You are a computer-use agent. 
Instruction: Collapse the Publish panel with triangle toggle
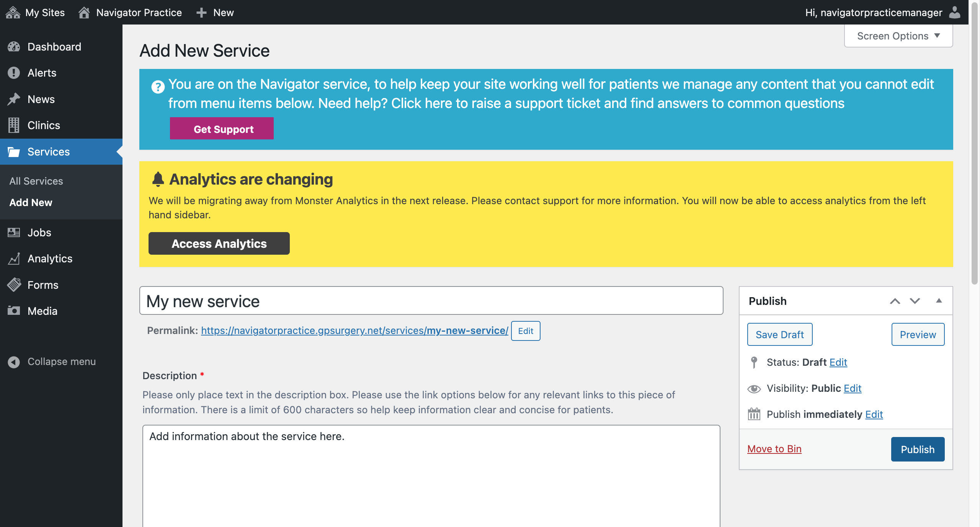point(939,301)
